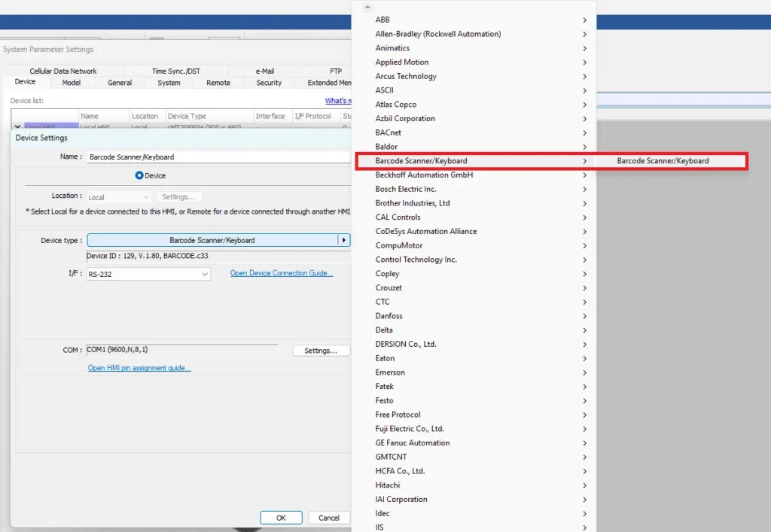
Task: Open the Time Sync./DST tab
Action: [x=178, y=70]
